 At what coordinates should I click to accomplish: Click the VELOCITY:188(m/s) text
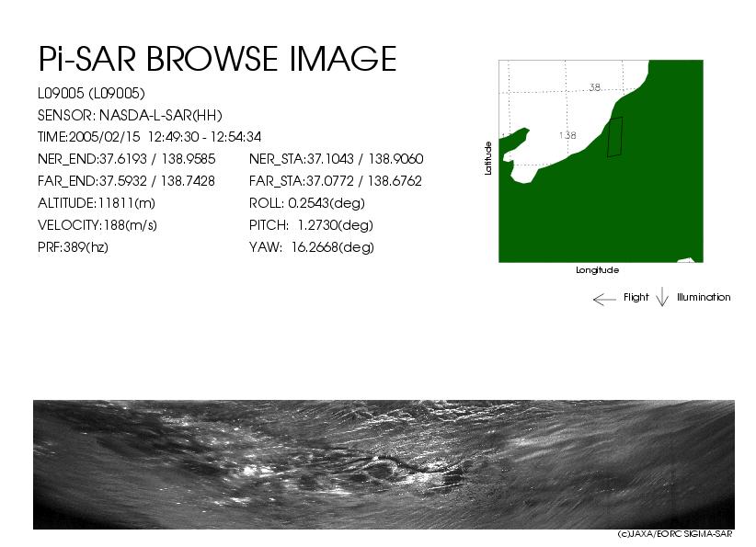coord(97,225)
